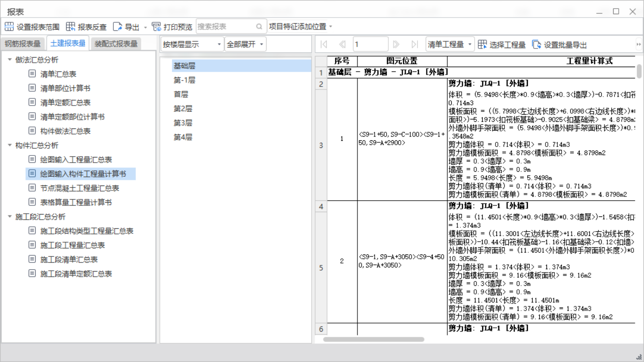The height and width of the screenshot is (362, 644).
Task: Collapse the 构件汇总分析 tree group
Action: click(10, 145)
